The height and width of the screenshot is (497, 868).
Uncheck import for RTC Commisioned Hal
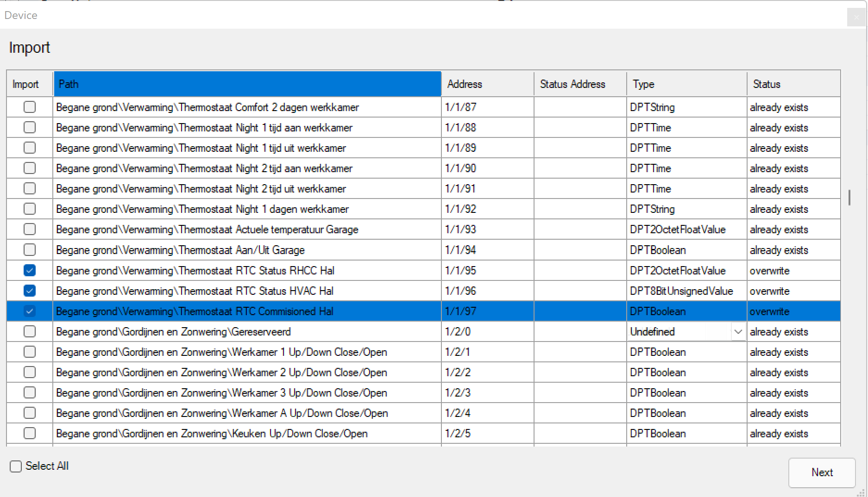(x=30, y=311)
